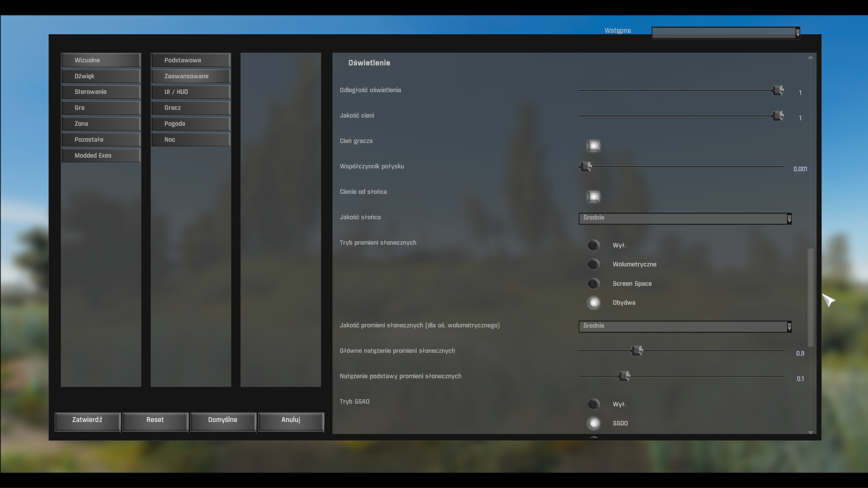868x488 pixels.
Task: Expand Jakość promieni słonecznych dropdown
Action: point(685,326)
